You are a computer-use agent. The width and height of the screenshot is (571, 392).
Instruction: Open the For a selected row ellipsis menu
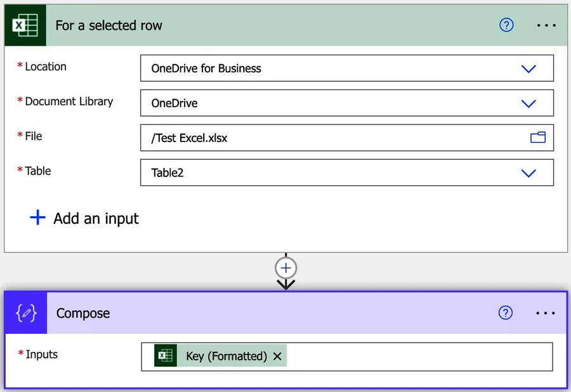coord(546,25)
